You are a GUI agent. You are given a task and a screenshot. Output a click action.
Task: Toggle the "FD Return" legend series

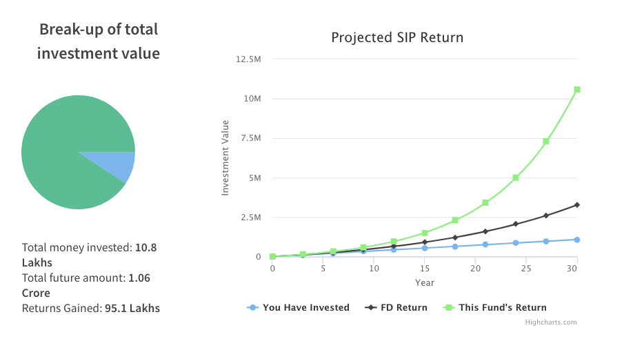(396, 307)
